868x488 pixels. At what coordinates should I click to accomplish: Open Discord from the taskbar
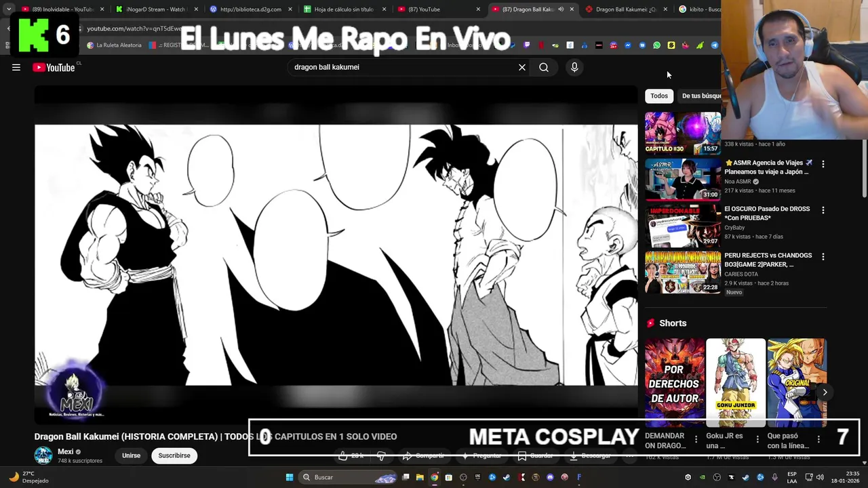coord(551,477)
